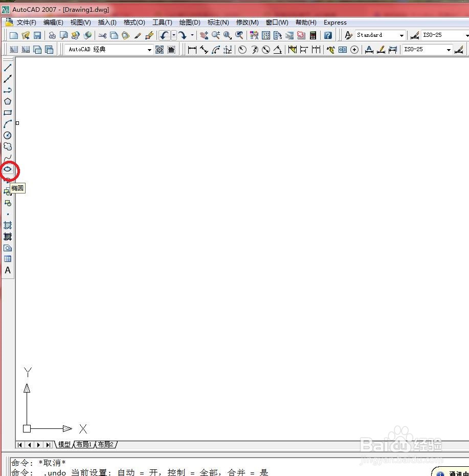The image size is (469, 476).
Task: Click the Open file icon
Action: [x=26, y=35]
